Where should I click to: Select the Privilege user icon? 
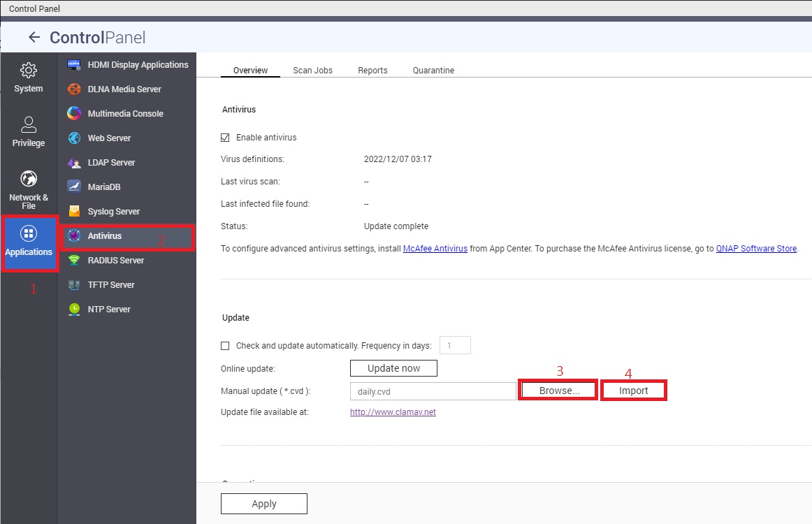[x=29, y=125]
